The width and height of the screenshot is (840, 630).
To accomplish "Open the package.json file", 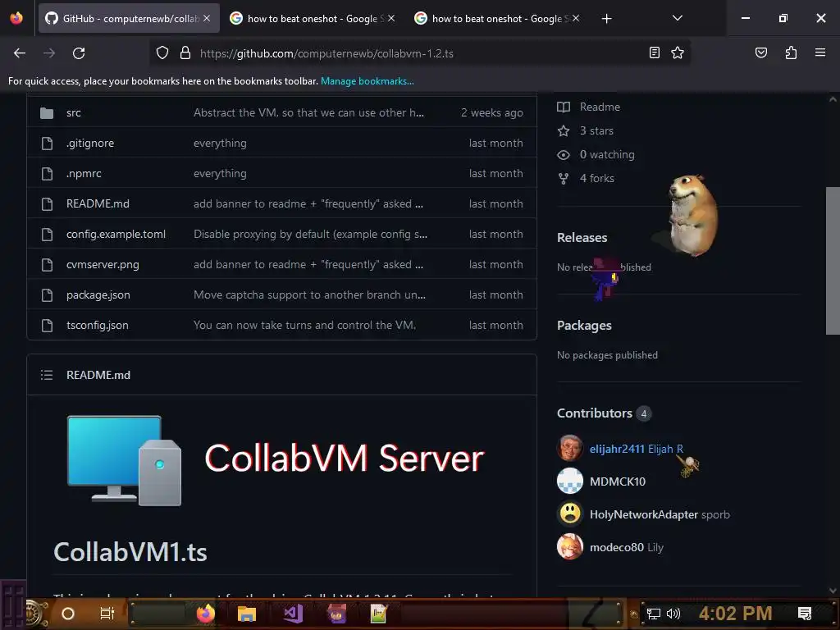I will (x=98, y=294).
